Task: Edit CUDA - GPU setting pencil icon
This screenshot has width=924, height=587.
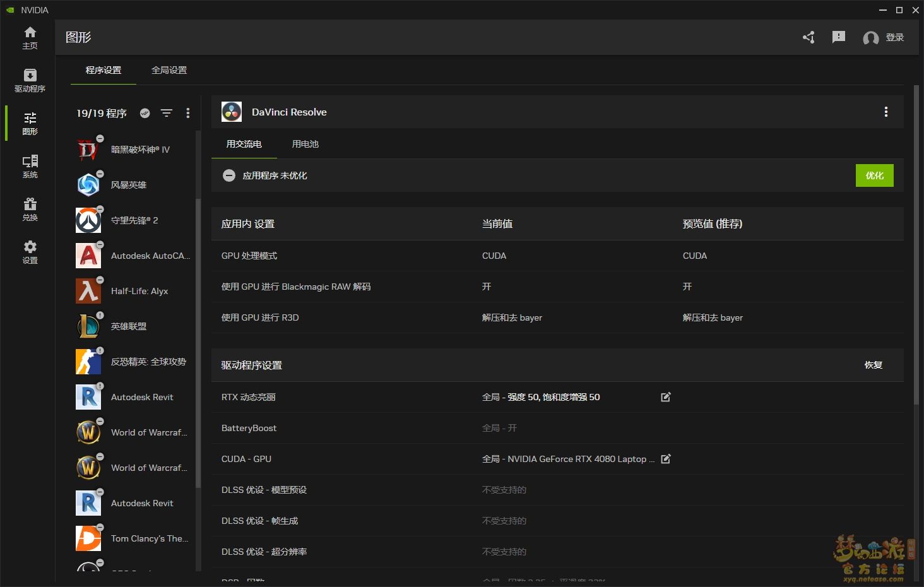Action: coord(666,459)
